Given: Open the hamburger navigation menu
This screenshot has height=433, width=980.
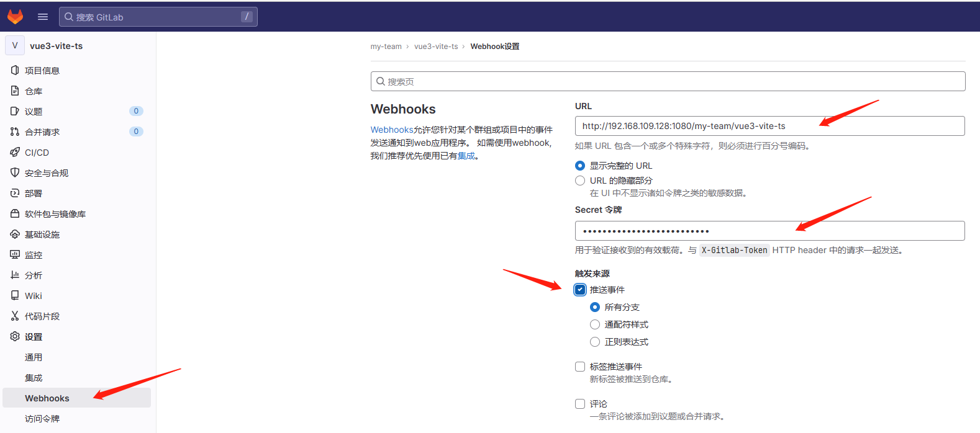Looking at the screenshot, I should point(43,17).
